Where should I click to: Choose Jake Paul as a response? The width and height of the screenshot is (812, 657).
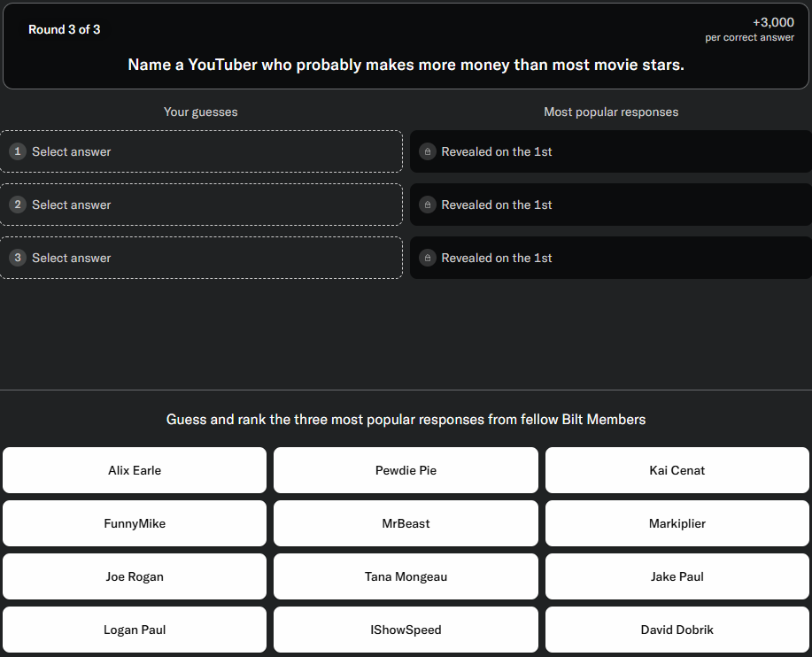click(677, 576)
